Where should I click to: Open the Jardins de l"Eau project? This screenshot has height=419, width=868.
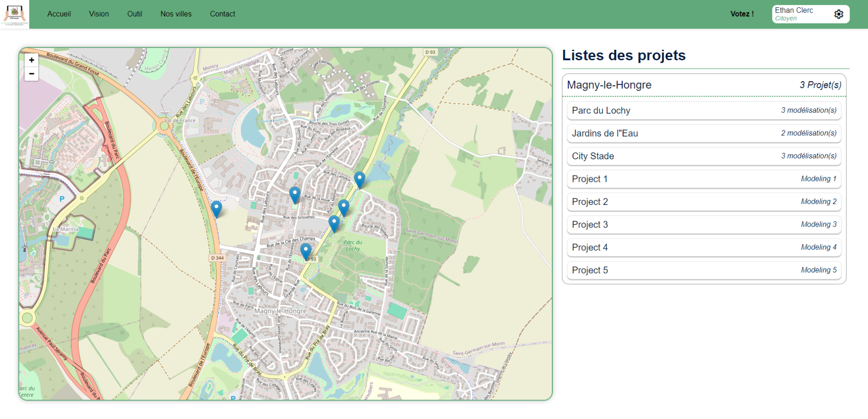click(x=703, y=133)
